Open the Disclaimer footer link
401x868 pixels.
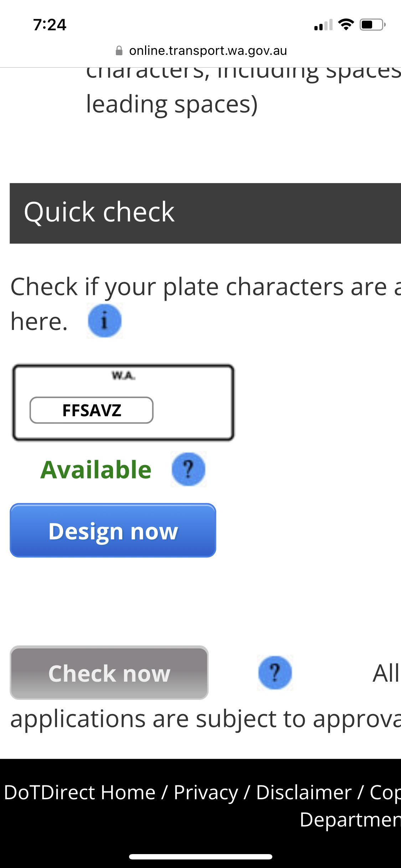click(304, 793)
